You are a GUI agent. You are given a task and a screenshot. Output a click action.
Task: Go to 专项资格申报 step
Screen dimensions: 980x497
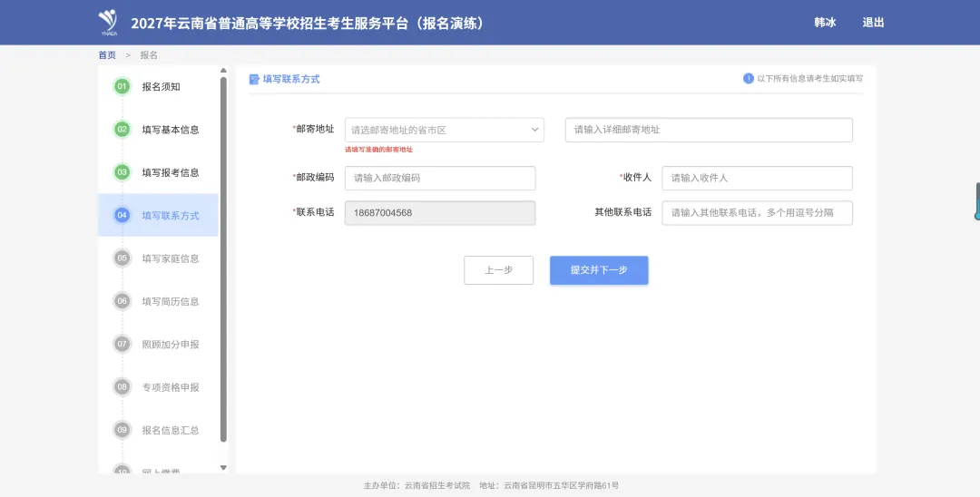158,387
